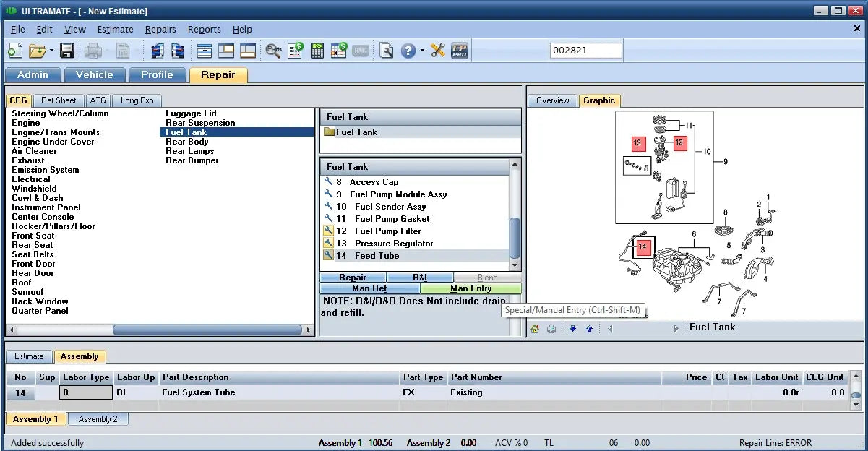Open the Estimate menu
Viewport: 868px width, 451px height.
click(x=115, y=30)
